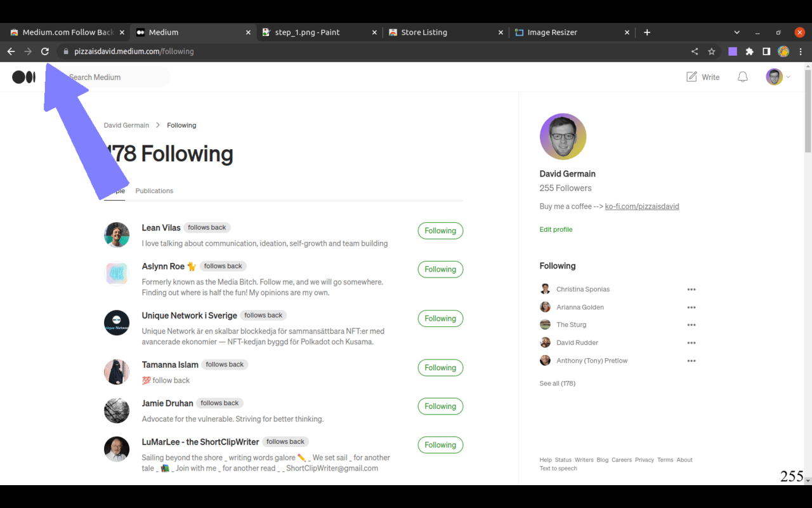The height and width of the screenshot is (508, 812).
Task: Open a new tab with the plus button
Action: (647, 32)
